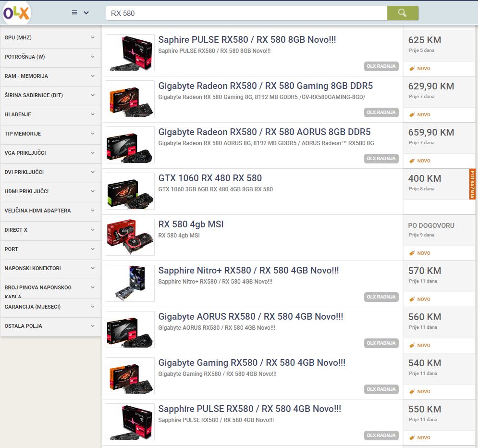Click the search field containing RX 580

246,13
